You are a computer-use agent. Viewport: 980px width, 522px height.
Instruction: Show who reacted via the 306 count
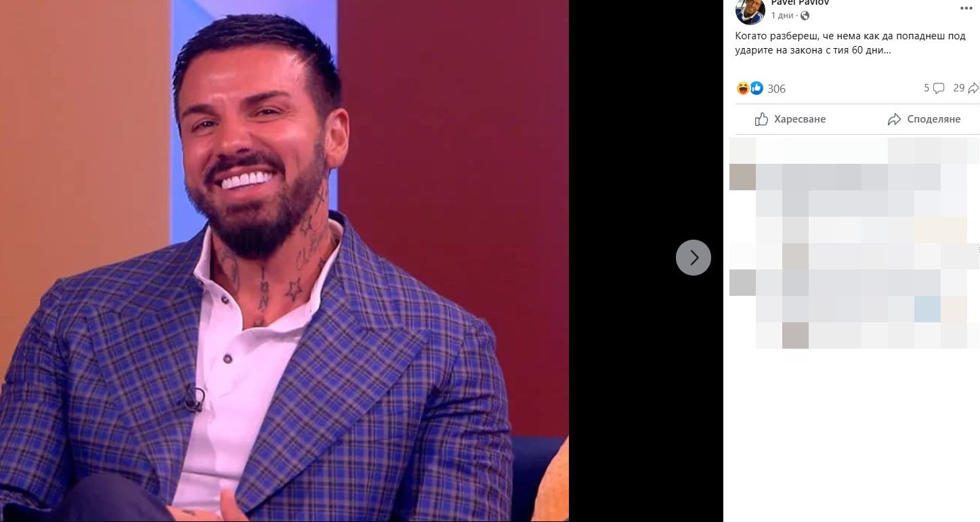(776, 89)
